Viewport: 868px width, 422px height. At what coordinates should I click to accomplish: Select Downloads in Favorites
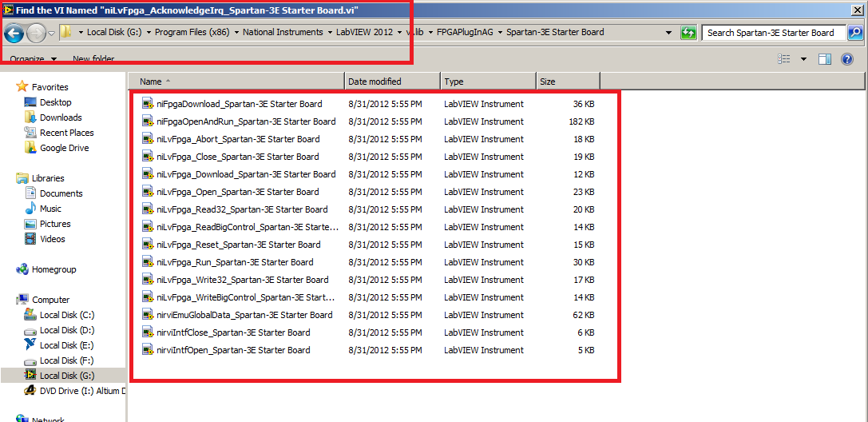coord(61,117)
